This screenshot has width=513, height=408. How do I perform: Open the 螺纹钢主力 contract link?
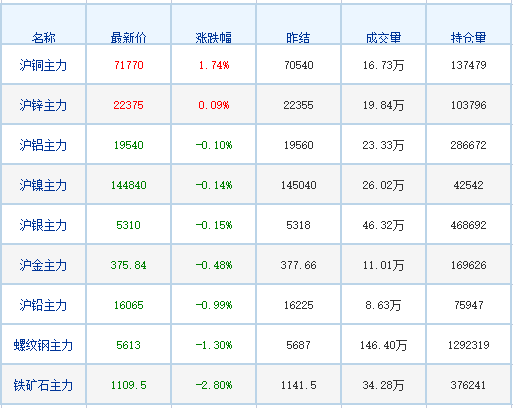[43, 345]
